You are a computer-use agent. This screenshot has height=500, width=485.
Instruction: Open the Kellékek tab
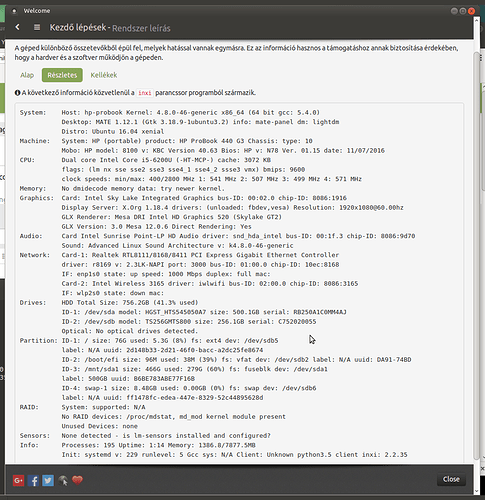104,75
